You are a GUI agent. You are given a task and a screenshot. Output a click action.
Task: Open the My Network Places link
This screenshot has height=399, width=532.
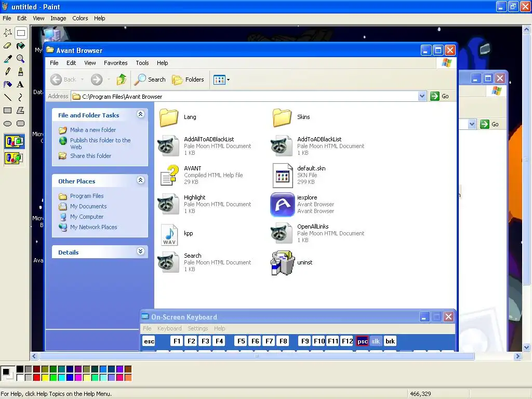click(x=94, y=228)
